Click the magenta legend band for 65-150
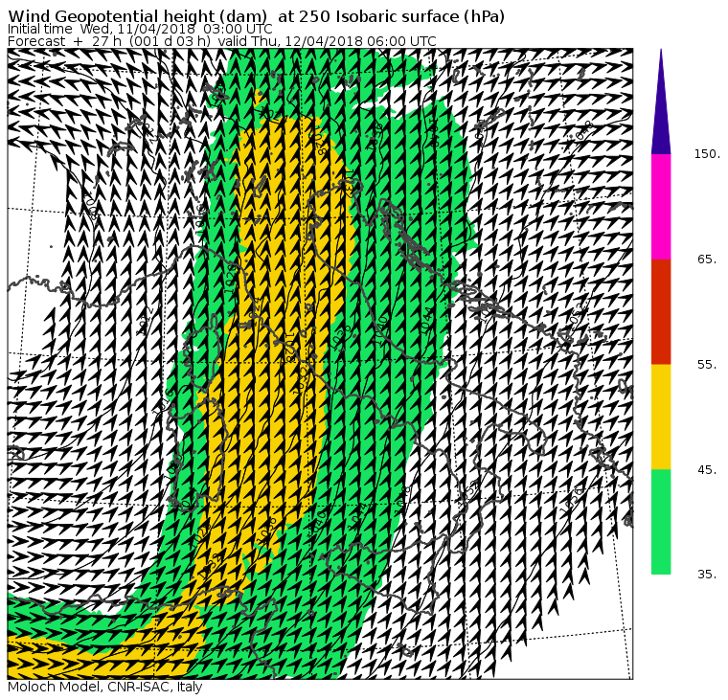 point(661,207)
